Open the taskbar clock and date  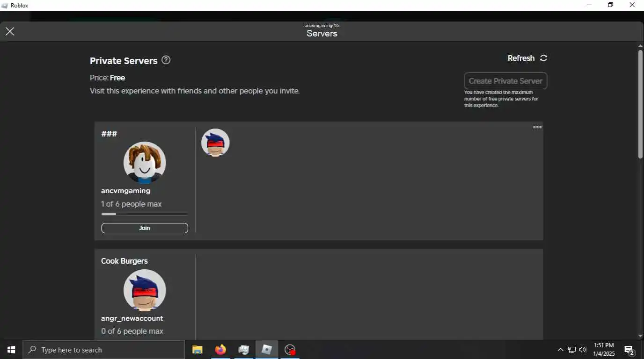tap(604, 350)
